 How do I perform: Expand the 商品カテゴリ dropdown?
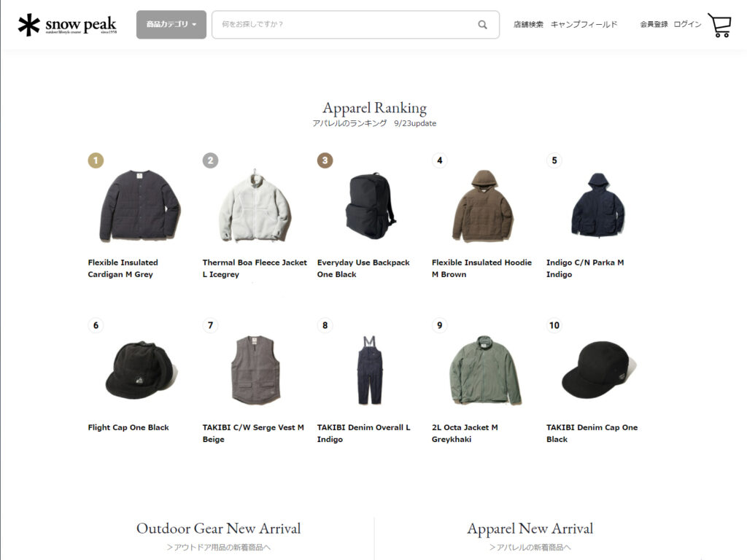(171, 25)
